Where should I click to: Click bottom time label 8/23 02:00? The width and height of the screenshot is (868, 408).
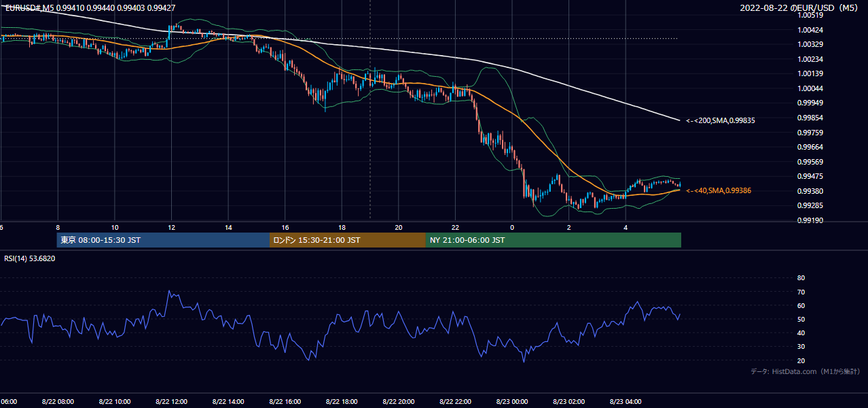coord(569,402)
